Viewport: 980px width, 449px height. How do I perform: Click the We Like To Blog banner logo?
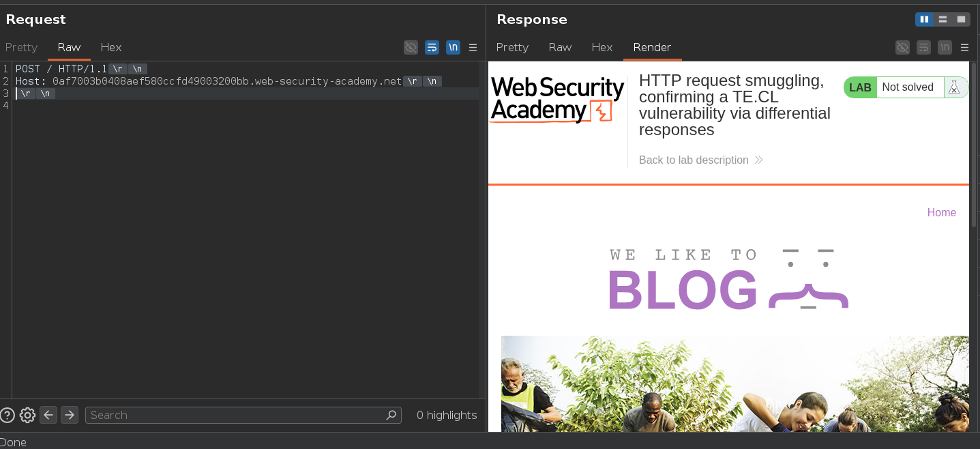(x=728, y=278)
